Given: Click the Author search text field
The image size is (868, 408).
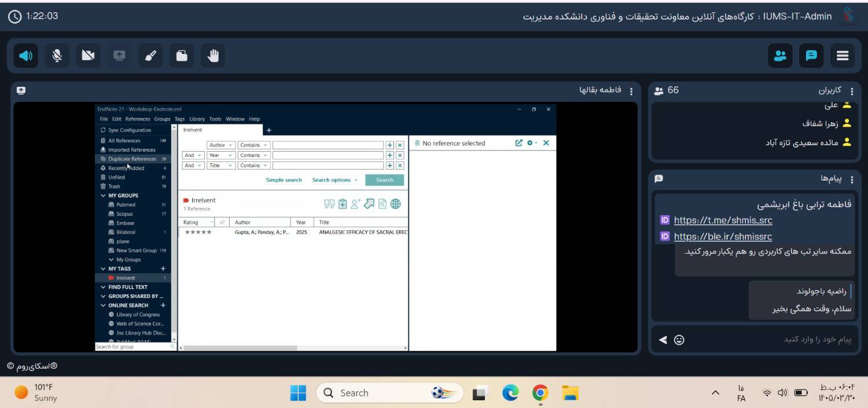Looking at the screenshot, I should click(328, 145).
